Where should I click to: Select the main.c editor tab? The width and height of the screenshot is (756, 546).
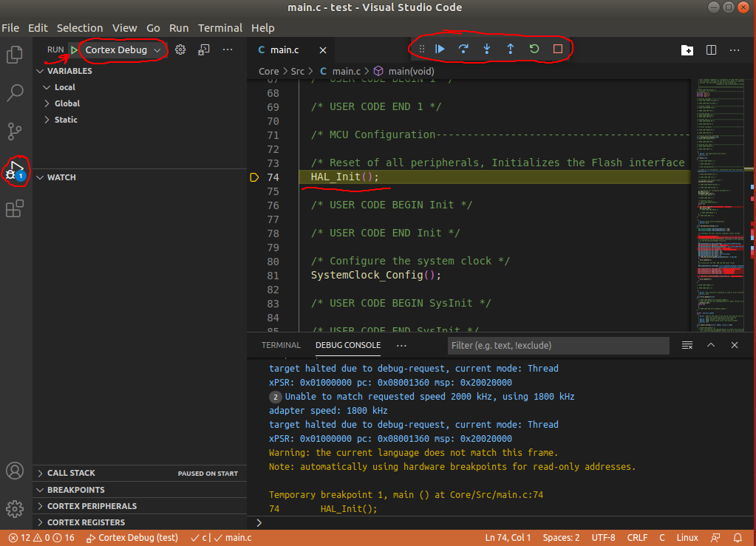[292, 50]
